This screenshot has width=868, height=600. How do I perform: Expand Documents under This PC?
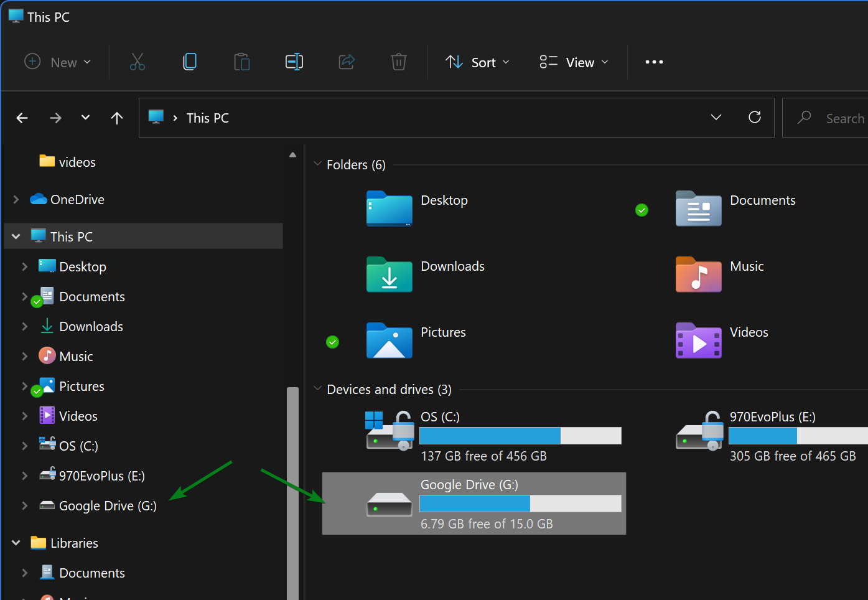coord(25,296)
